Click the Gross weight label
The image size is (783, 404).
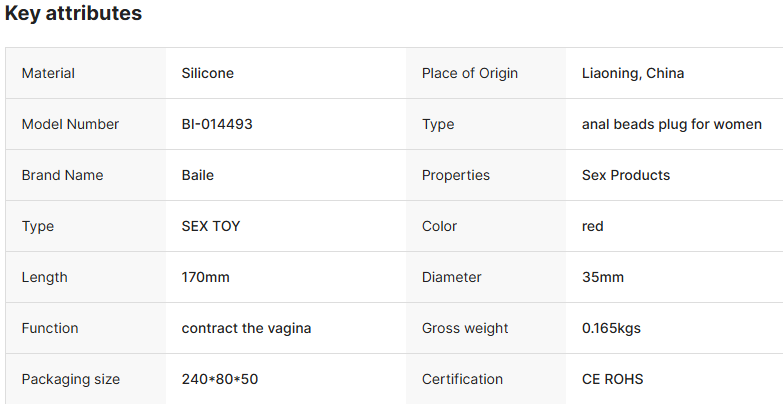[x=465, y=329]
